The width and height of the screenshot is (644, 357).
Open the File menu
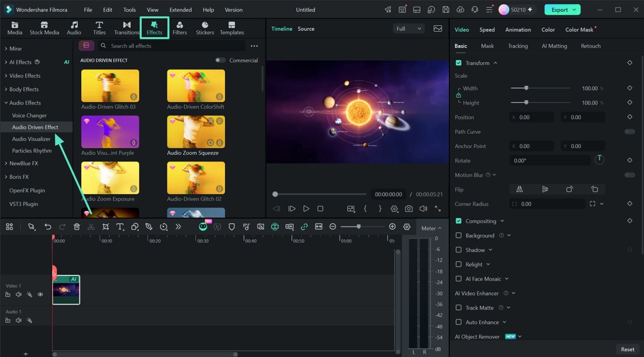tap(88, 10)
